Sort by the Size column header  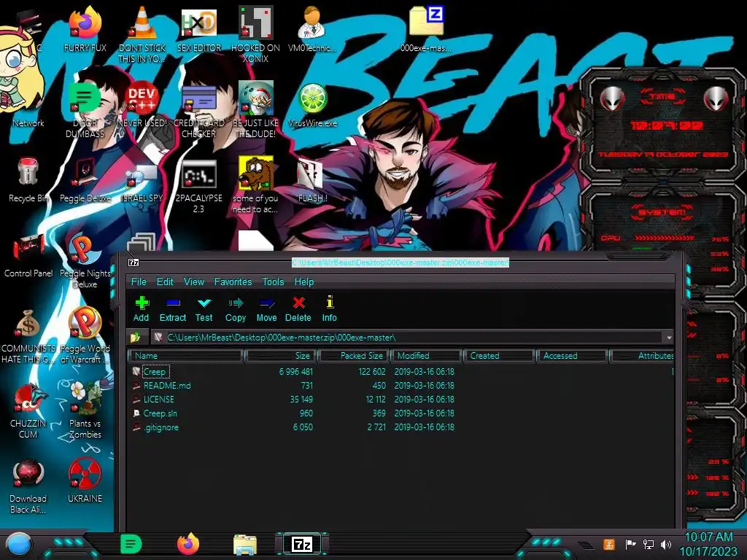tap(281, 356)
